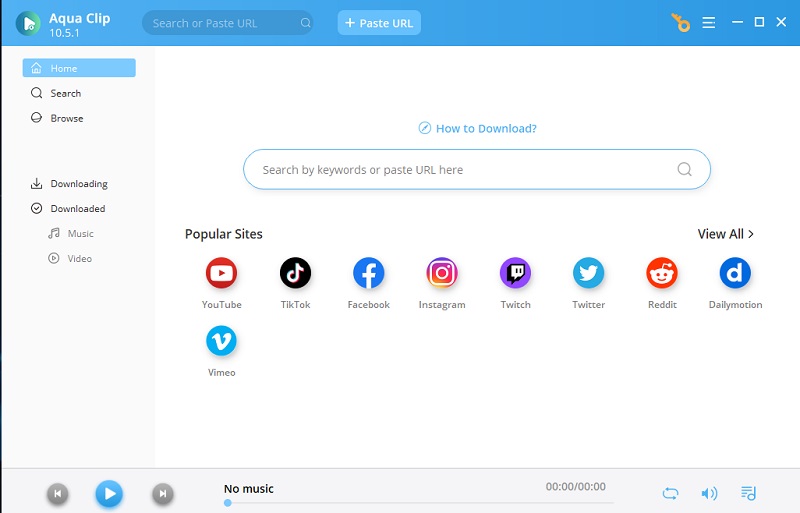
Task: Open the Twitter site icon
Action: pos(588,273)
